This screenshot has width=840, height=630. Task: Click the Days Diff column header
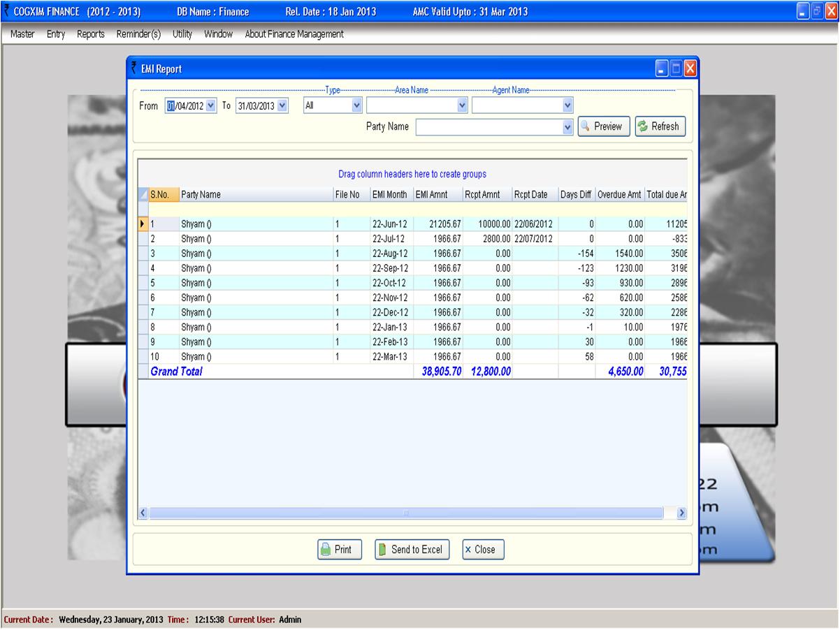[577, 195]
